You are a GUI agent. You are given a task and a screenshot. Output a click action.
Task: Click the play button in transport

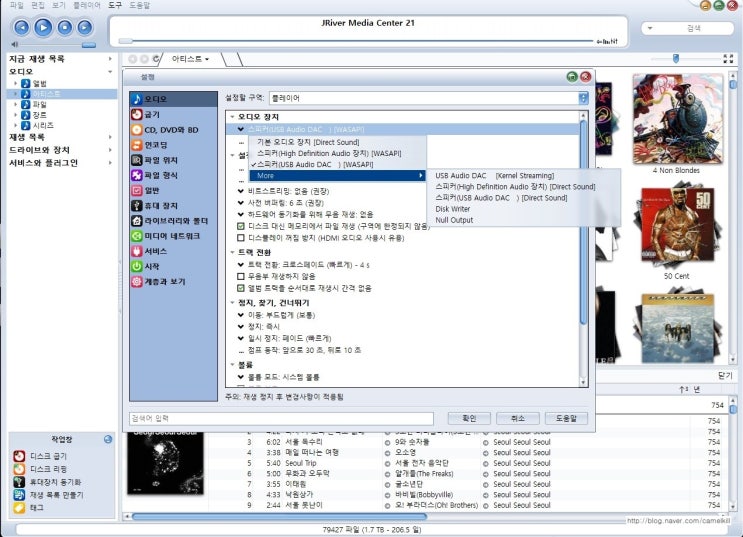(x=43, y=27)
